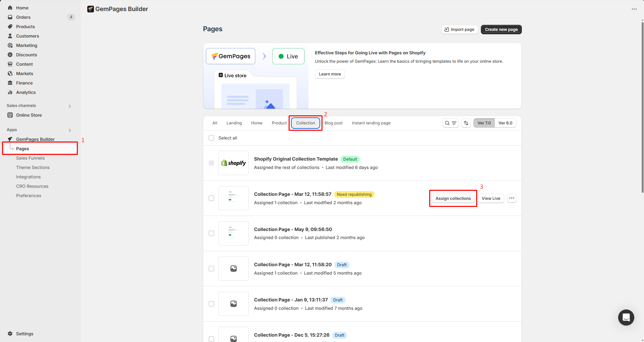Click the Analytics bar chart icon in sidebar

tap(10, 92)
